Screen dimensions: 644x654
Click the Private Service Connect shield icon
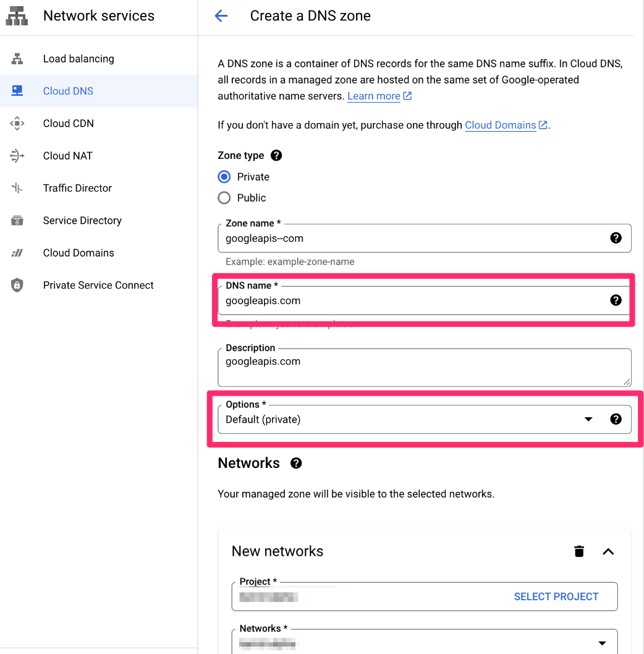point(17,285)
